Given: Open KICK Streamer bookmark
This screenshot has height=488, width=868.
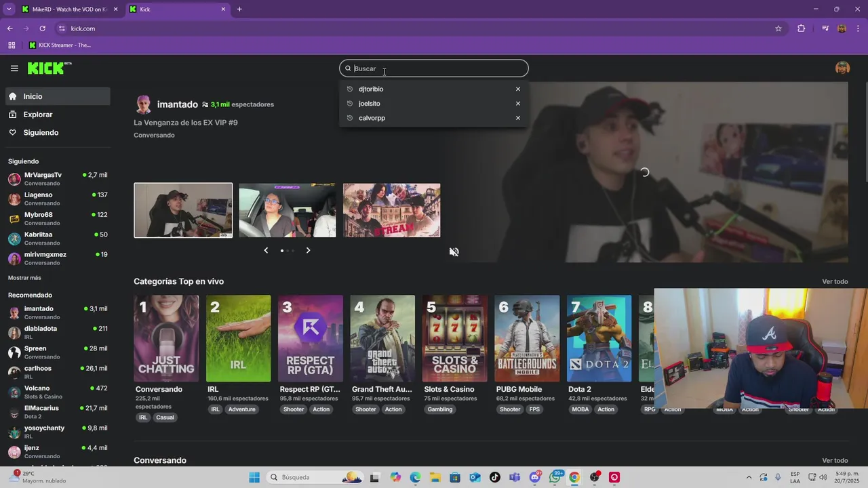Looking at the screenshot, I should [x=60, y=45].
